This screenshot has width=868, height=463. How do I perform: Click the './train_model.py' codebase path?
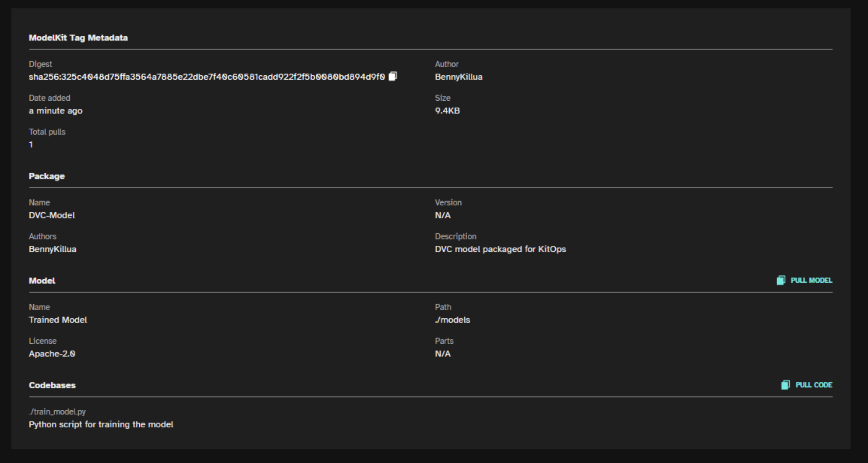57,412
